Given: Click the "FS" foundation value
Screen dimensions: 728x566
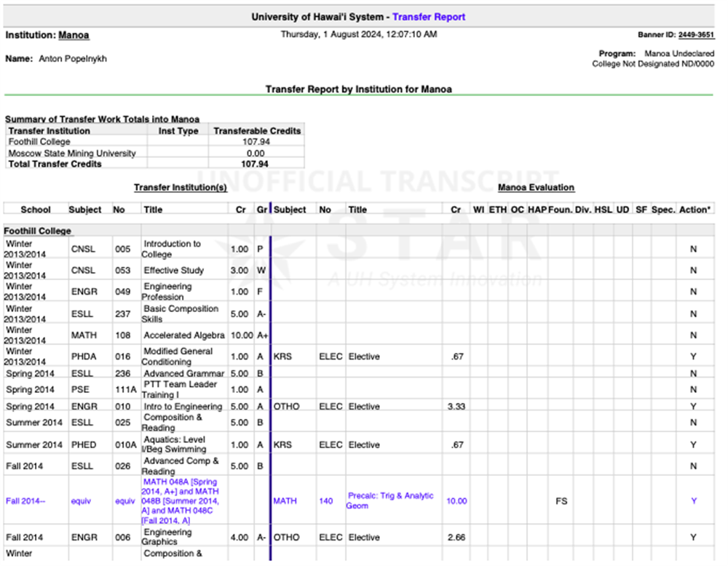Looking at the screenshot, I should pos(561,501).
